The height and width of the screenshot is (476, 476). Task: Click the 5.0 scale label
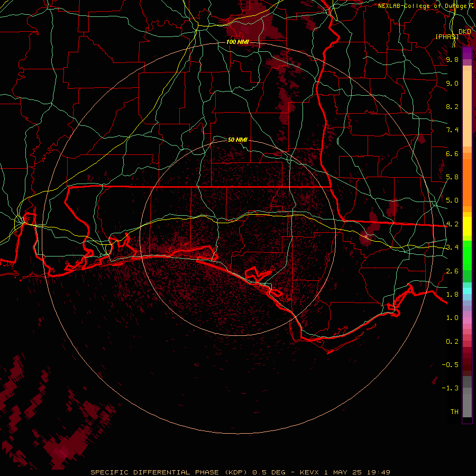[x=452, y=200]
